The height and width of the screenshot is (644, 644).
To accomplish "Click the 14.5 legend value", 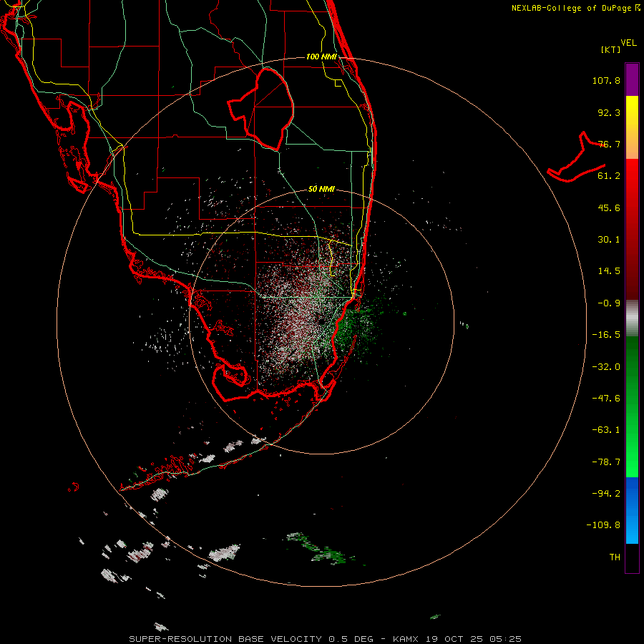I will [x=609, y=271].
